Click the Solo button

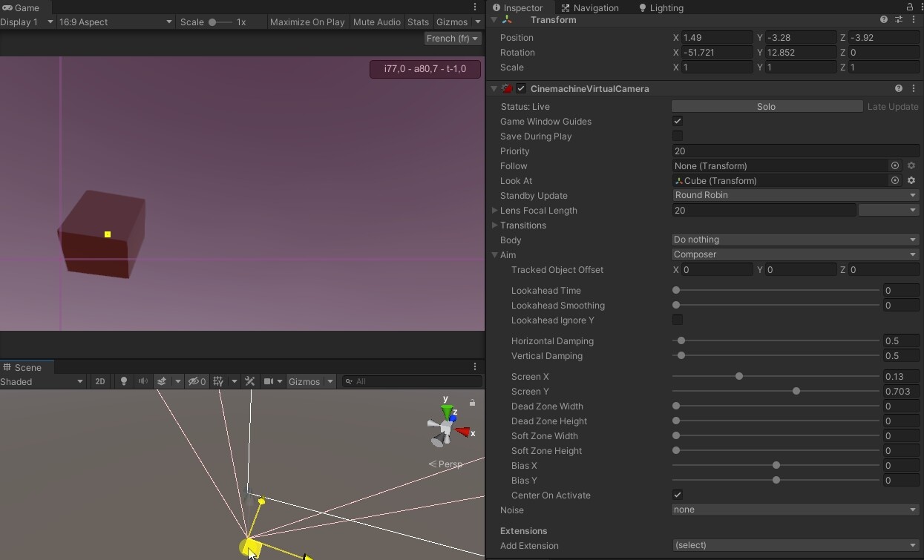click(767, 106)
